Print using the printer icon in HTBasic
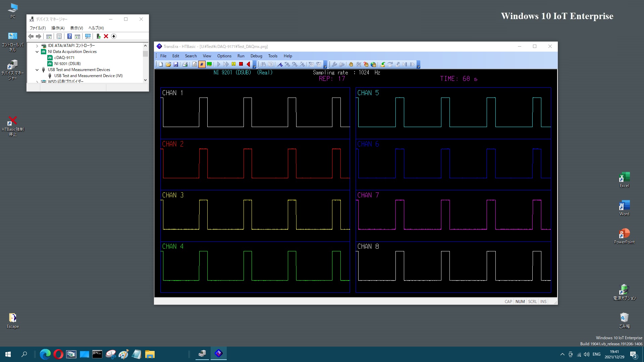Screen dimensions: 644x362 (x=185, y=64)
